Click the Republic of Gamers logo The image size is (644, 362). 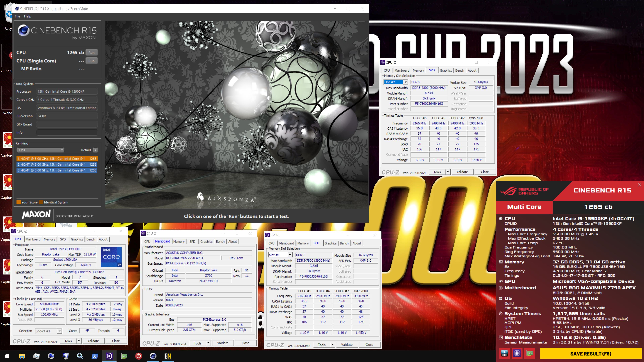coord(524,191)
